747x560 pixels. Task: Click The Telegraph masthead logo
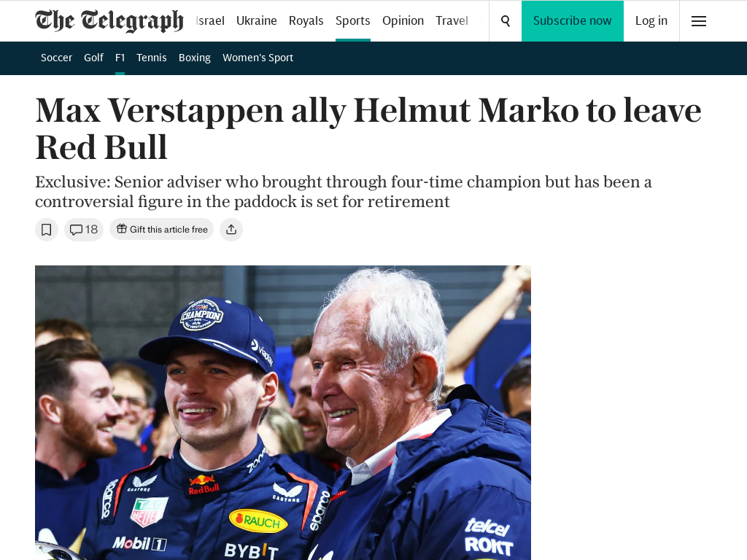point(109,20)
